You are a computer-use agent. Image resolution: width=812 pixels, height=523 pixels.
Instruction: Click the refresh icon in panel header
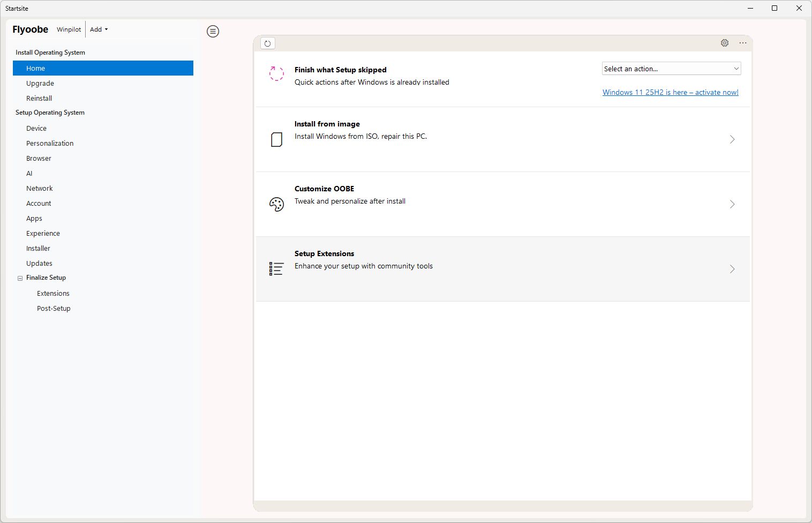(268, 43)
